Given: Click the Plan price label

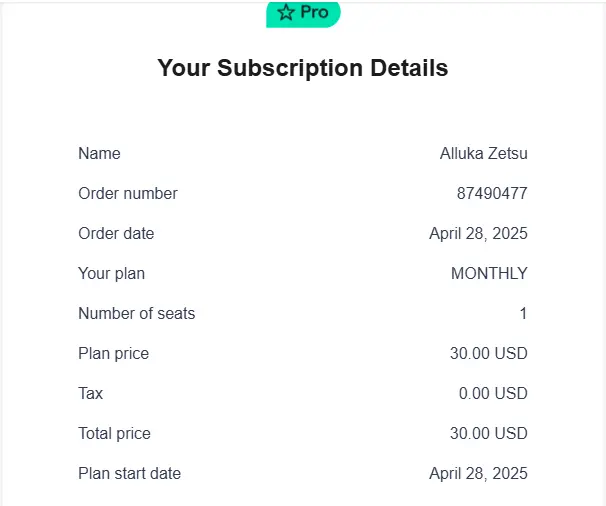Looking at the screenshot, I should click(113, 354).
